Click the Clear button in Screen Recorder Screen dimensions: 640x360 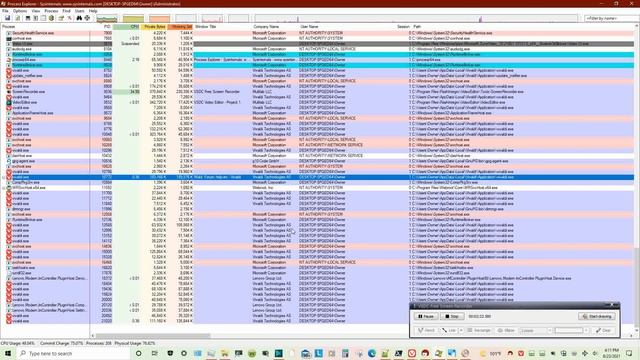pyautogui.click(x=603, y=330)
